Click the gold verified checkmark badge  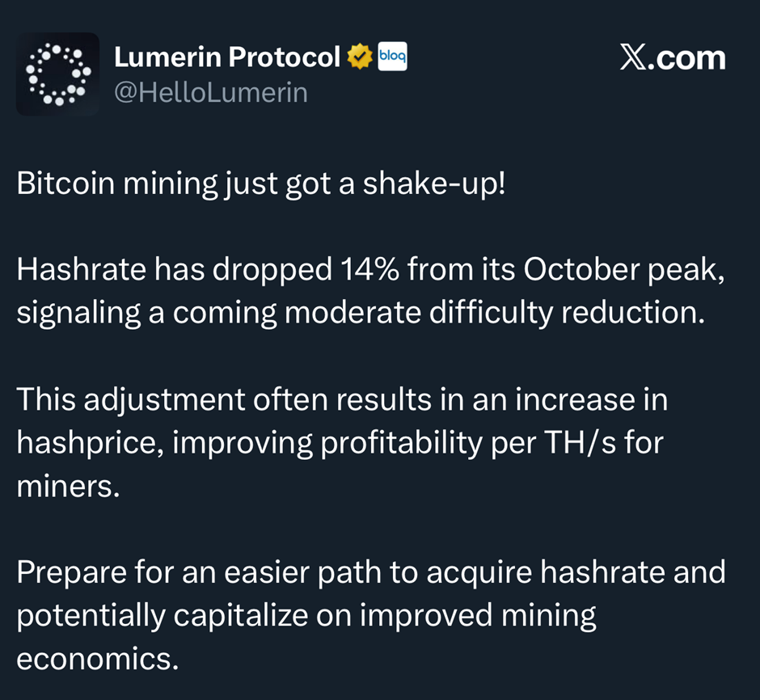coord(360,57)
